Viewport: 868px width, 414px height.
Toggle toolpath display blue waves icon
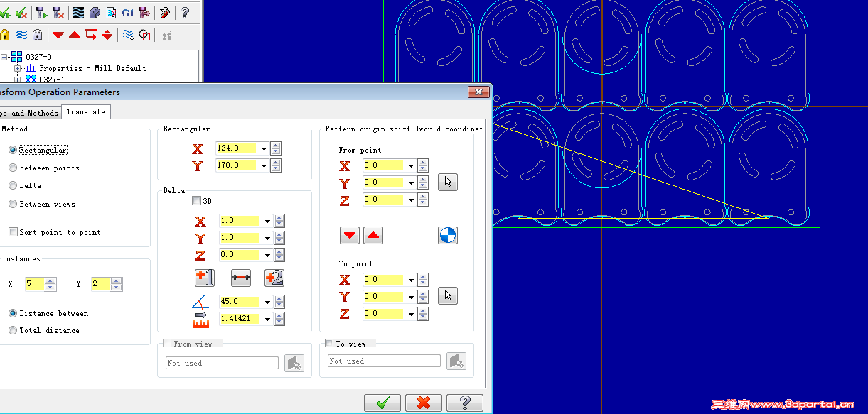point(21,35)
